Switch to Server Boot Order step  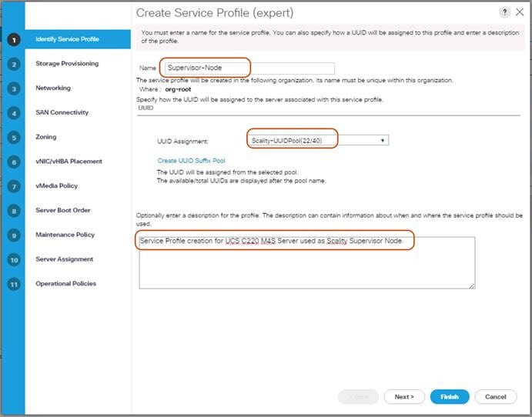click(x=63, y=210)
